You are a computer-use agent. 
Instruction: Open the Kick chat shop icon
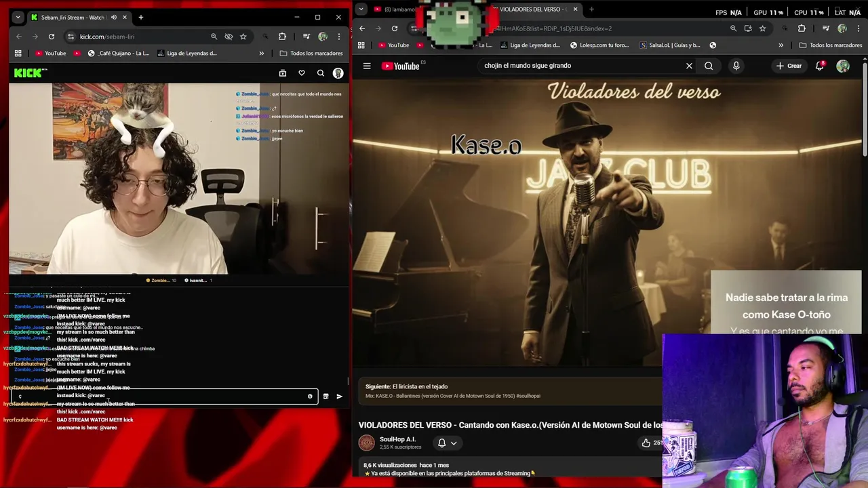(325, 396)
